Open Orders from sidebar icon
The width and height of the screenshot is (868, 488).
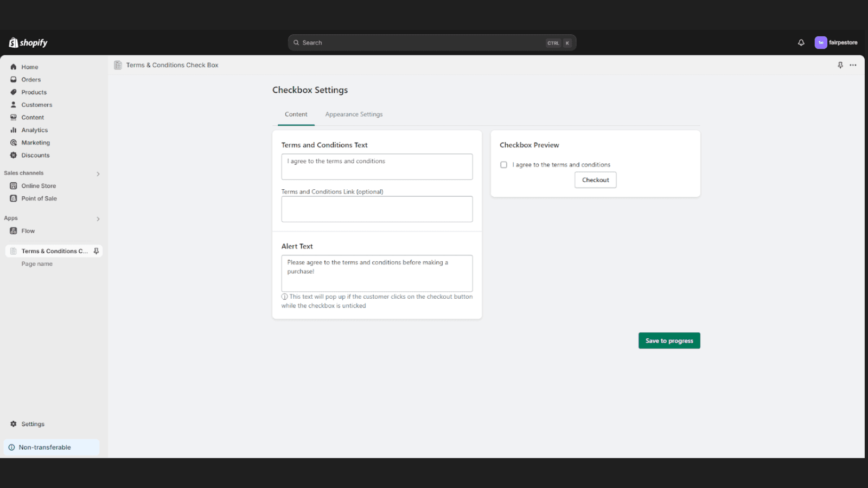(14, 80)
